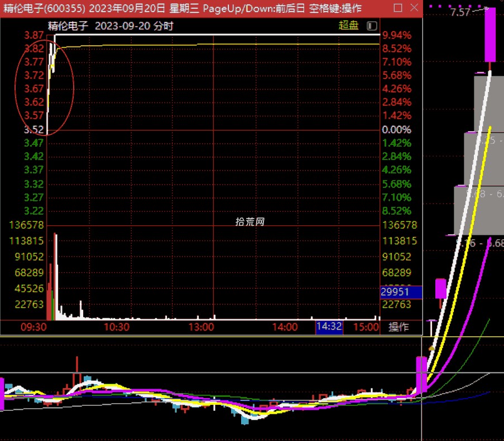This screenshot has width=504, height=441.
Task: Click the 超盘 link in chart header
Action: pyautogui.click(x=348, y=25)
